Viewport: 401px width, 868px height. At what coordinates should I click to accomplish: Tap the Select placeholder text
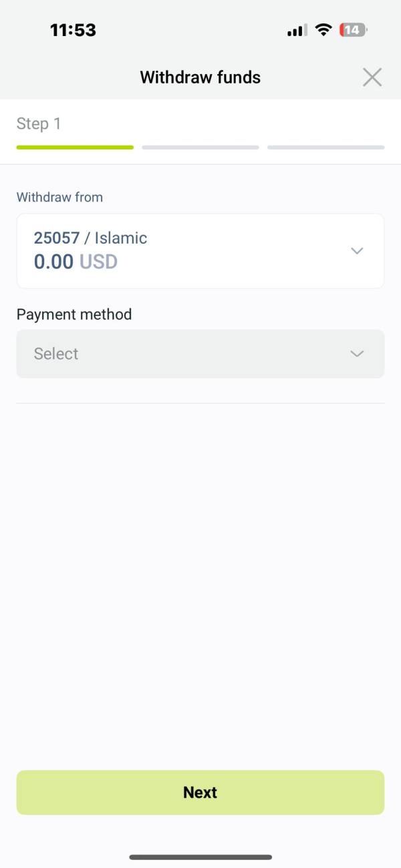[x=56, y=354]
